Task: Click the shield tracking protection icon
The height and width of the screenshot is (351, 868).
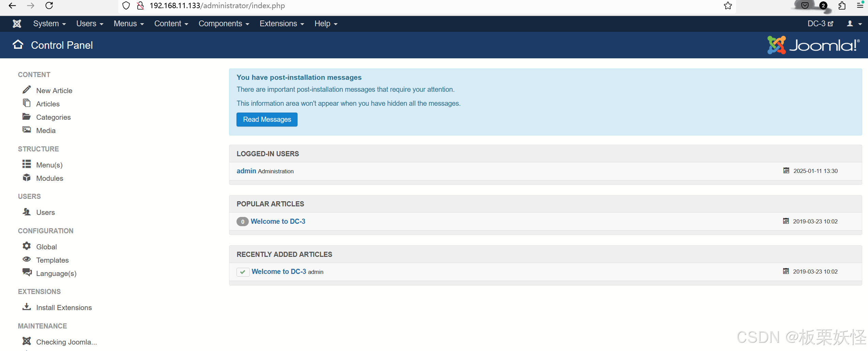Action: (126, 5)
